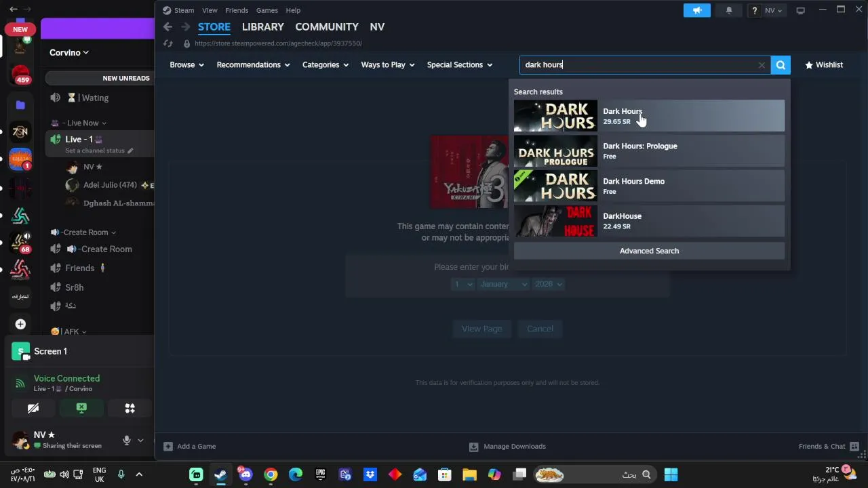Click the Steam Big Picture display icon
The image size is (868, 488).
800,10
